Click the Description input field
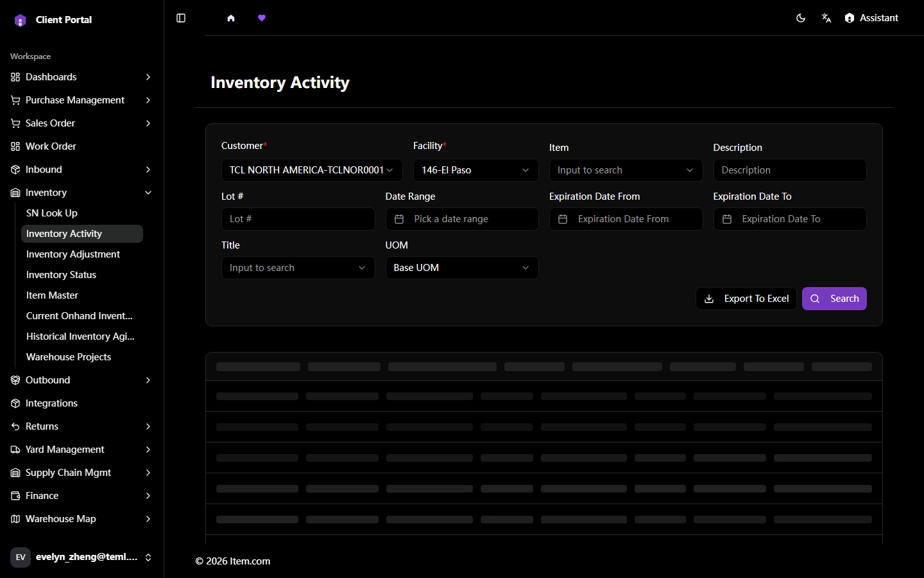 coord(790,170)
